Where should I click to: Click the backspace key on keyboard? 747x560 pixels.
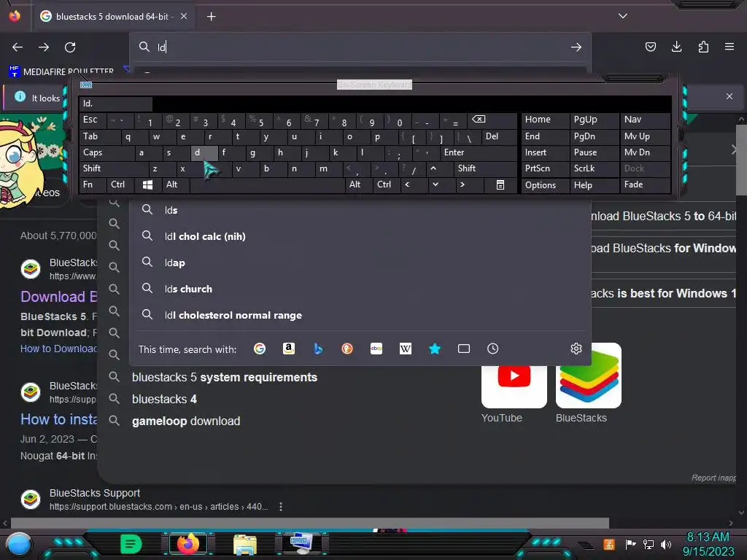(x=491, y=120)
